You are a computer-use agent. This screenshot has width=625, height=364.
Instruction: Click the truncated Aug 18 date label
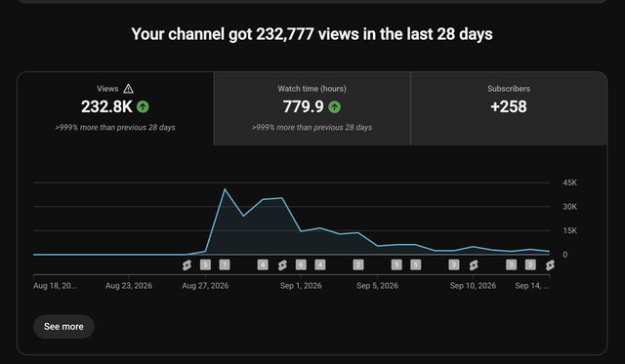point(56,286)
